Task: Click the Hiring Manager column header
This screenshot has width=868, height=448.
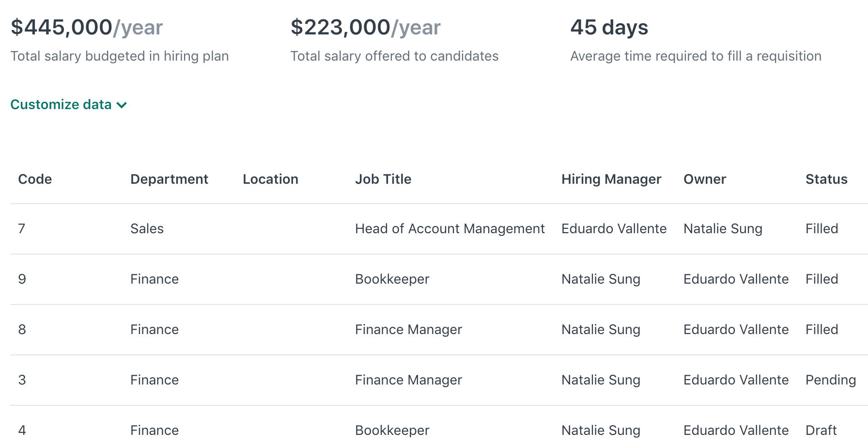Action: click(x=611, y=179)
